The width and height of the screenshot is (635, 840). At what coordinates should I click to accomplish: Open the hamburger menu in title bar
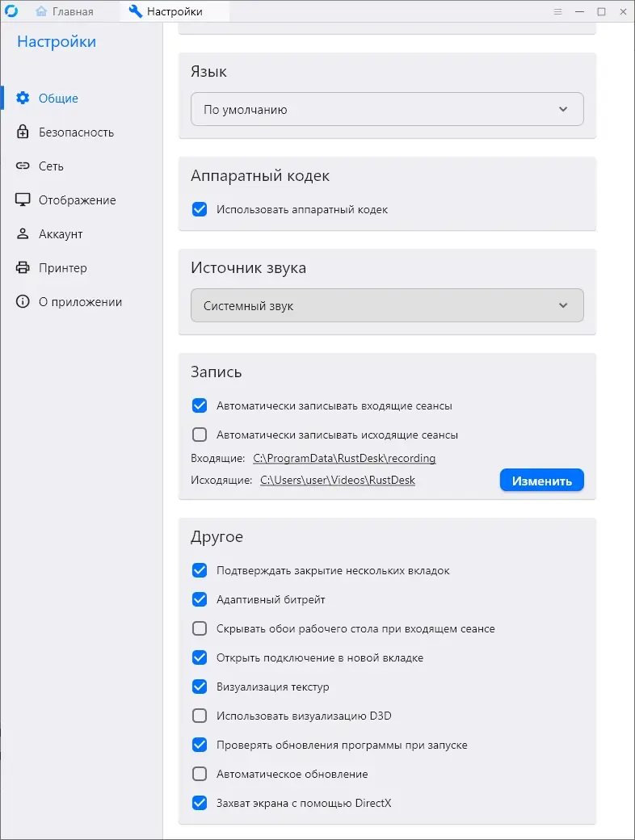tap(558, 11)
